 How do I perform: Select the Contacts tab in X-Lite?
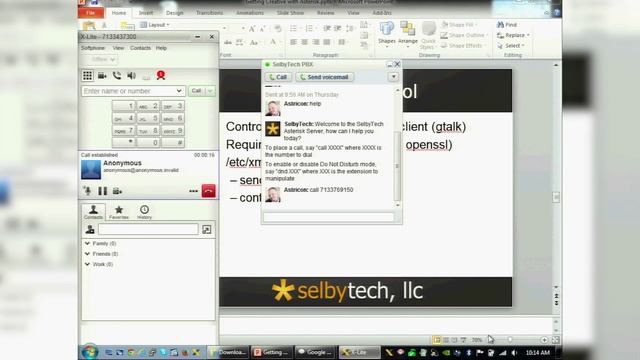(93, 212)
